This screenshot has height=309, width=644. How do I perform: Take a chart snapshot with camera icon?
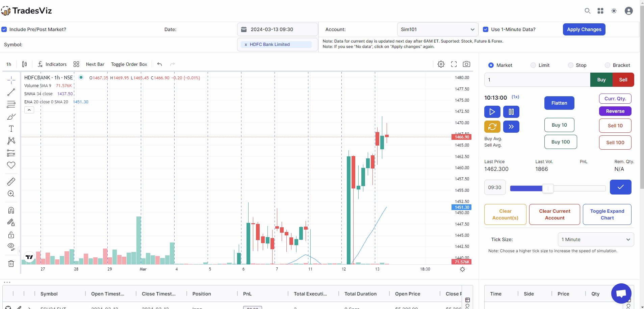pyautogui.click(x=467, y=64)
